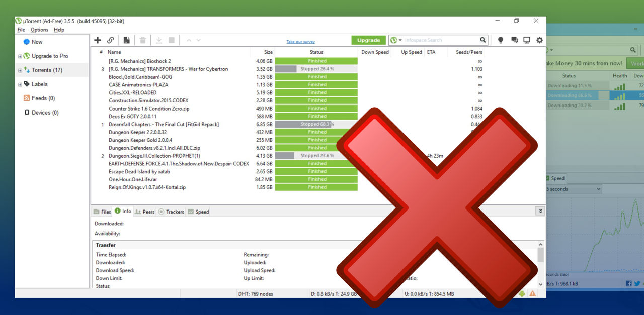Select the [R.G. Mechanics] Bioshock 2 torrent
644x315 pixels.
tap(139, 61)
